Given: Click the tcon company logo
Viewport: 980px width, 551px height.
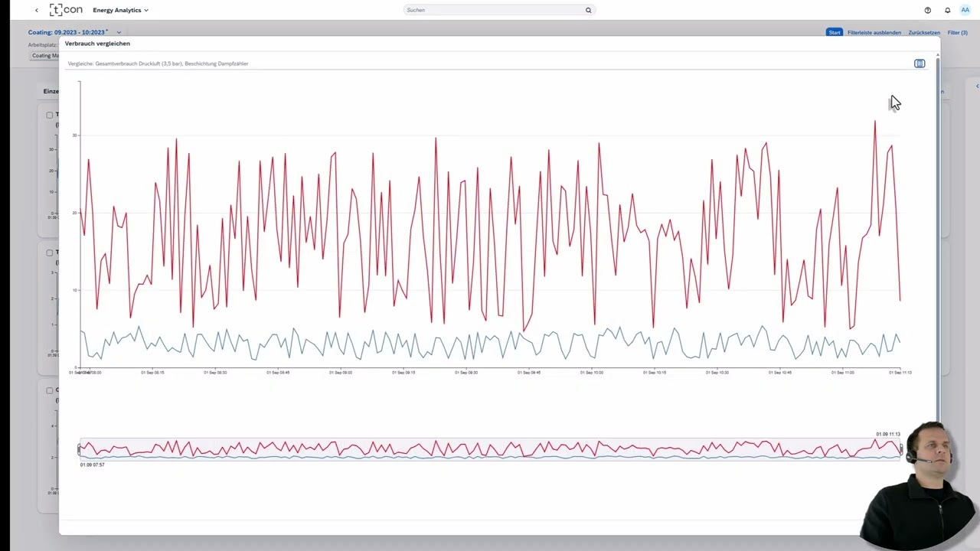Looking at the screenshot, I should click(66, 10).
